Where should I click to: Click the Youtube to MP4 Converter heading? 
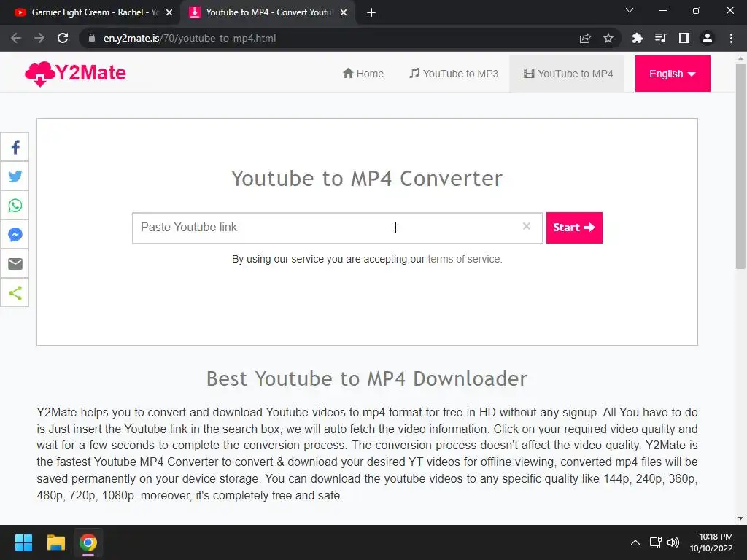367,179
